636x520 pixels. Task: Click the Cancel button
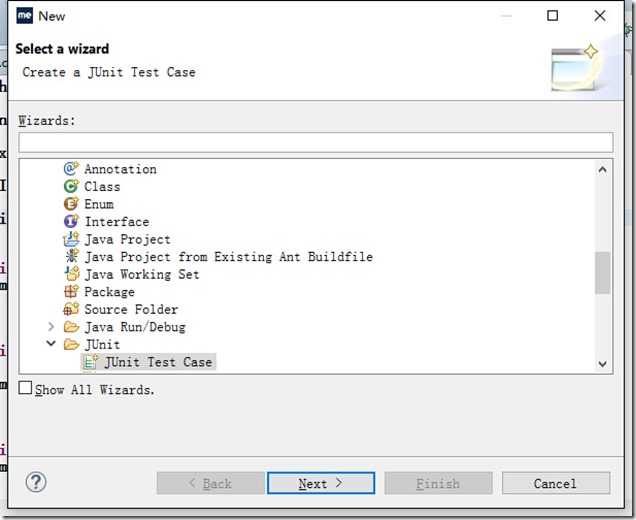click(556, 483)
